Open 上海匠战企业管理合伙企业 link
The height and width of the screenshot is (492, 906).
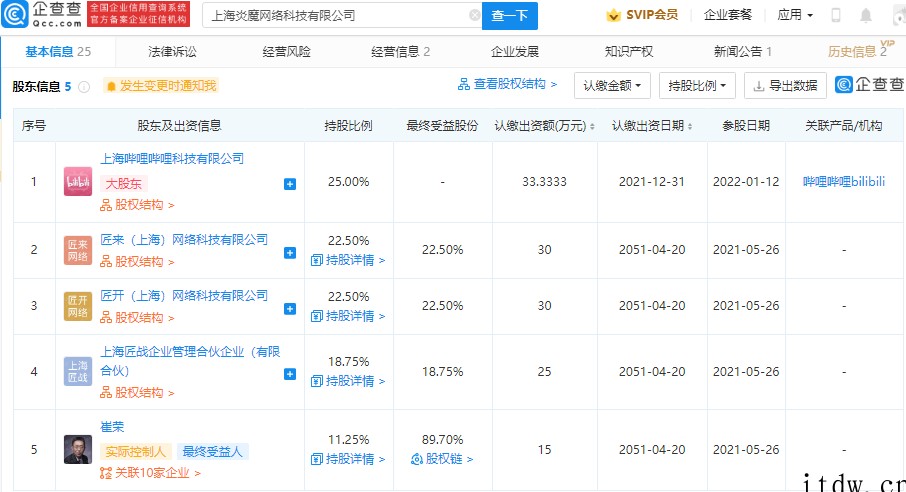point(190,361)
